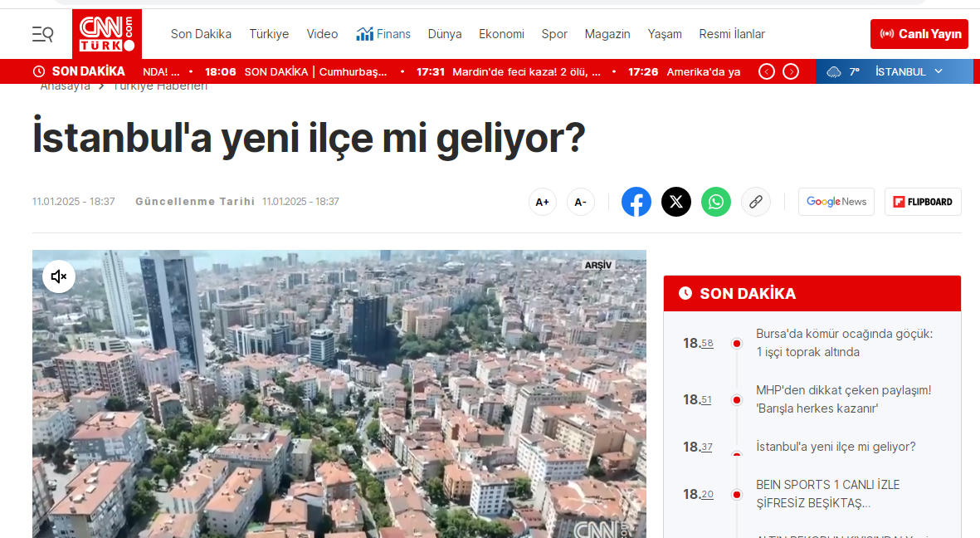Follow on Flipboard button
Viewport: 980px width, 538px height.
[923, 202]
